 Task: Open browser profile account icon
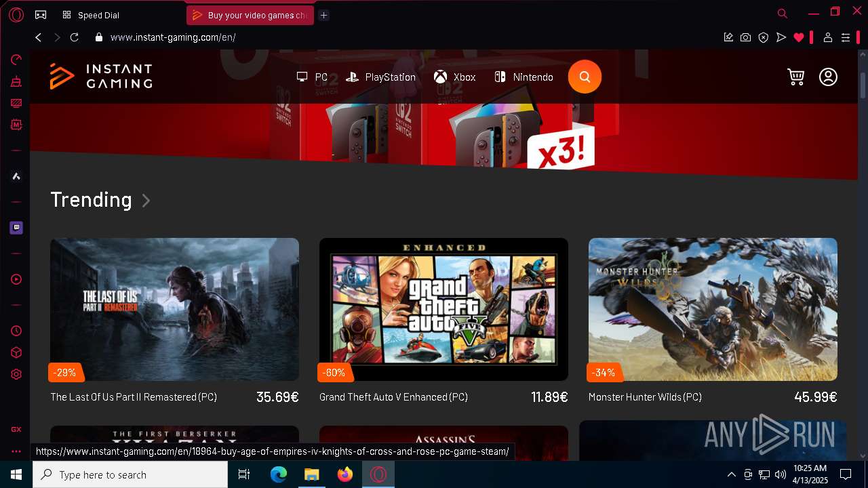pos(828,37)
